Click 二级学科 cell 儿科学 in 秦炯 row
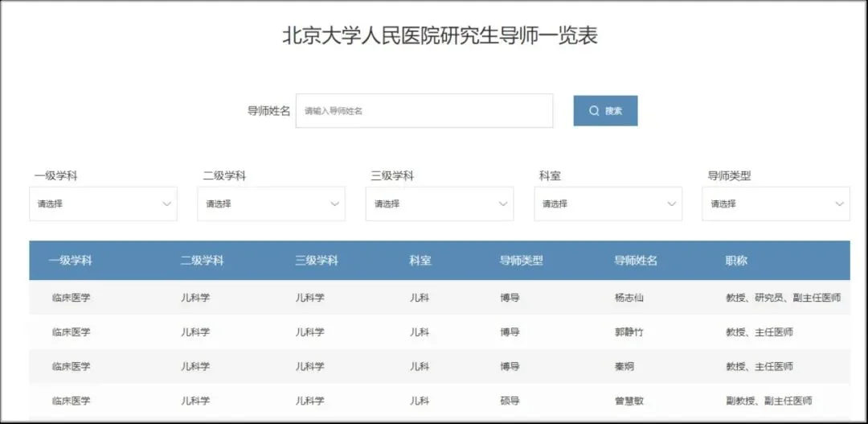The width and height of the screenshot is (868, 424). pyautogui.click(x=195, y=366)
